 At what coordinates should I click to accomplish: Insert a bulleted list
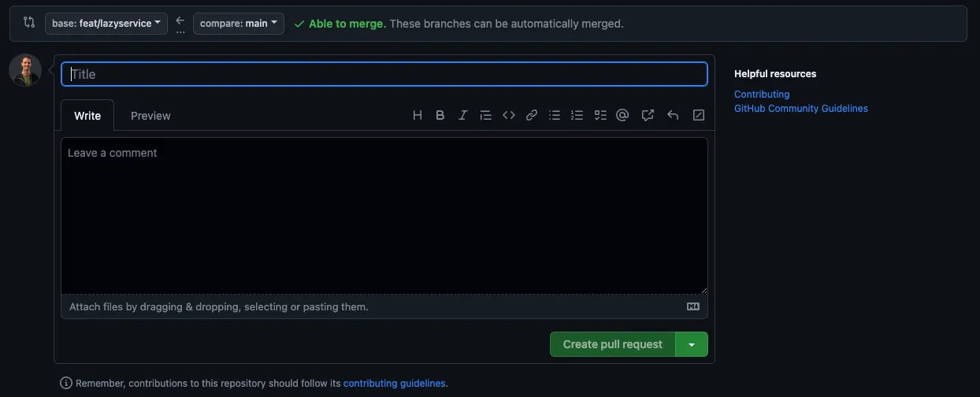555,115
